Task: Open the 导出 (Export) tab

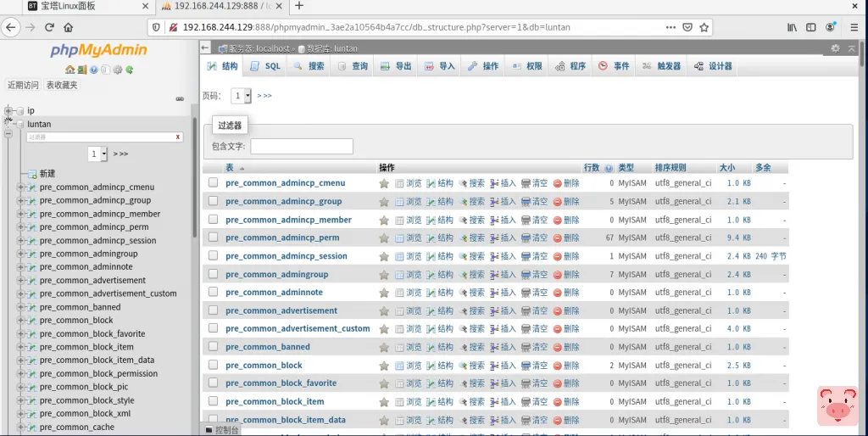Action: pos(396,66)
